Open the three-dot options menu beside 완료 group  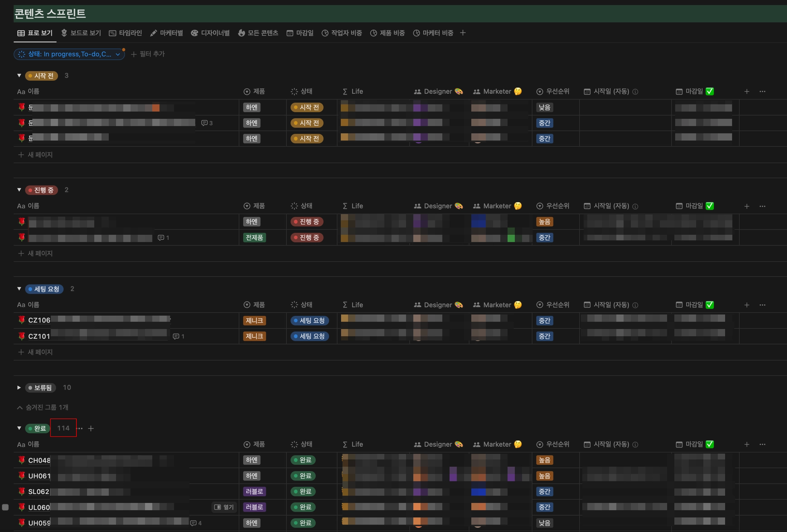coord(80,428)
